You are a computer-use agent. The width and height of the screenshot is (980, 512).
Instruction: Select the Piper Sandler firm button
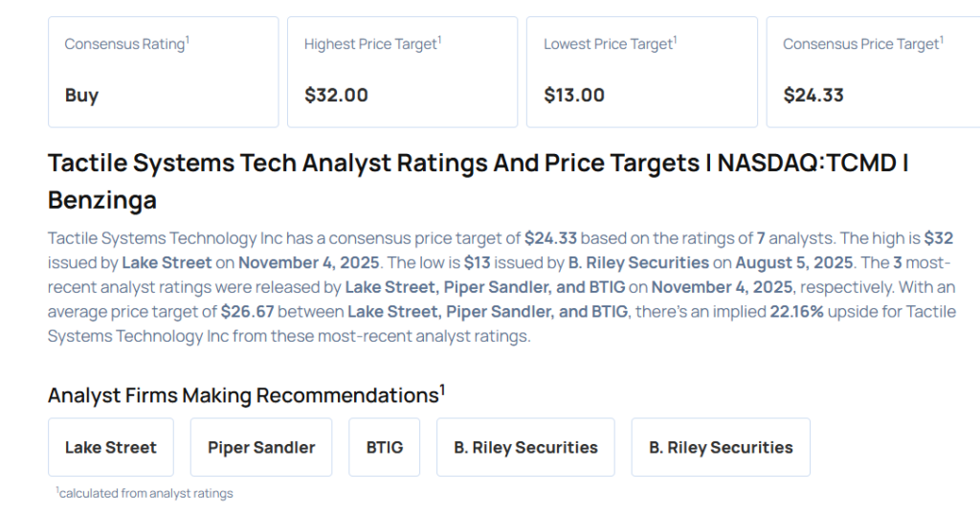point(261,447)
